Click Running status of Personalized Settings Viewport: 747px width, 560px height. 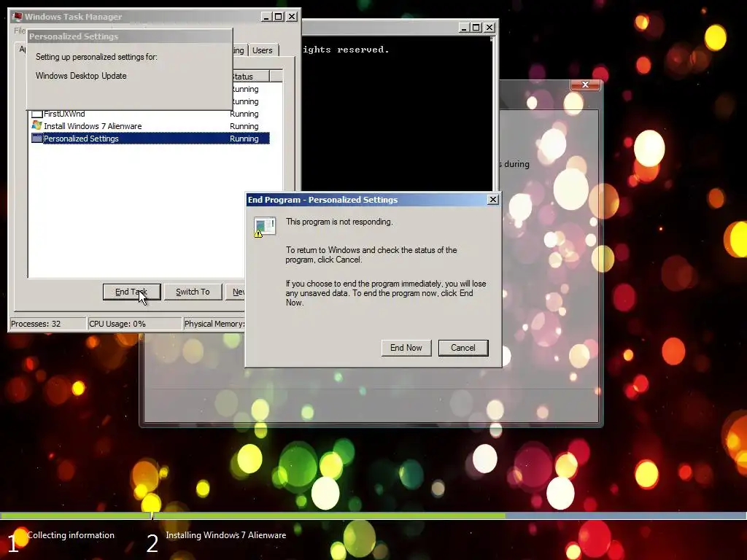[244, 139]
